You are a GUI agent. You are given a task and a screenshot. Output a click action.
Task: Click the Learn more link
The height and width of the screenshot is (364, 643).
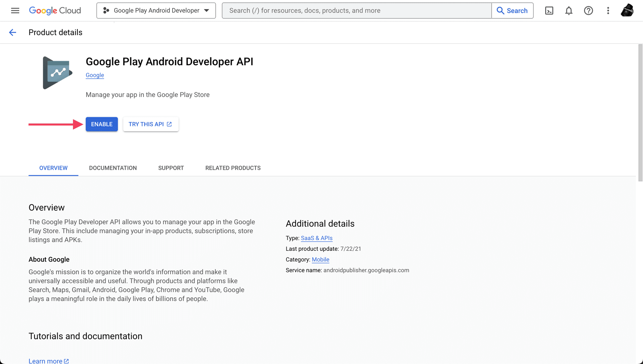(46, 361)
